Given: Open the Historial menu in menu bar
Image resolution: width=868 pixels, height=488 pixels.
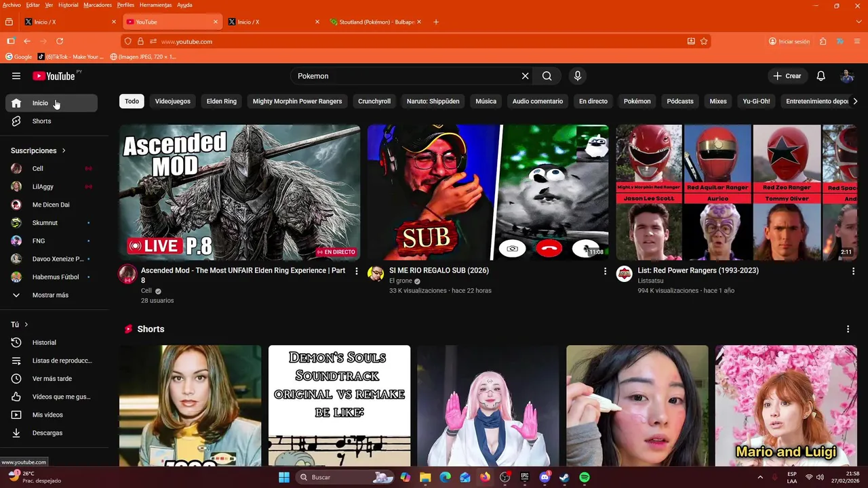Looking at the screenshot, I should 68,5.
